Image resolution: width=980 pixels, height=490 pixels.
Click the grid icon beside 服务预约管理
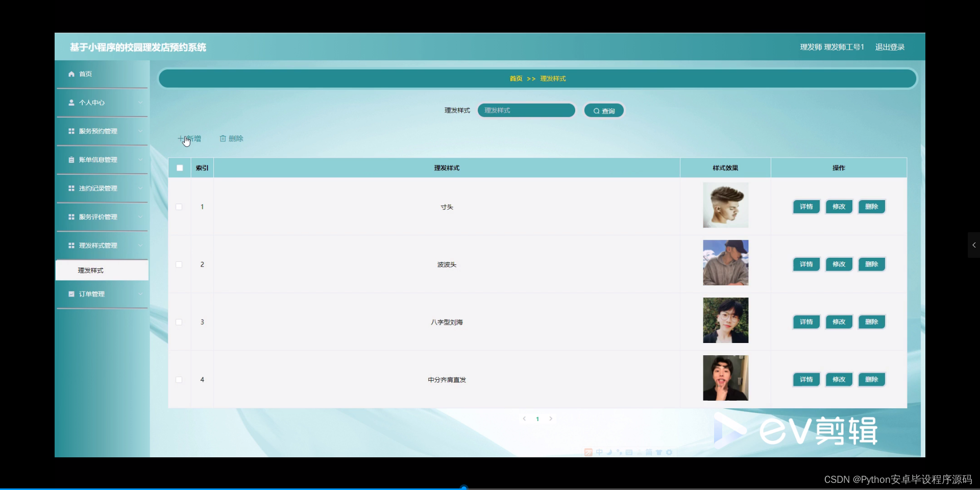click(71, 131)
